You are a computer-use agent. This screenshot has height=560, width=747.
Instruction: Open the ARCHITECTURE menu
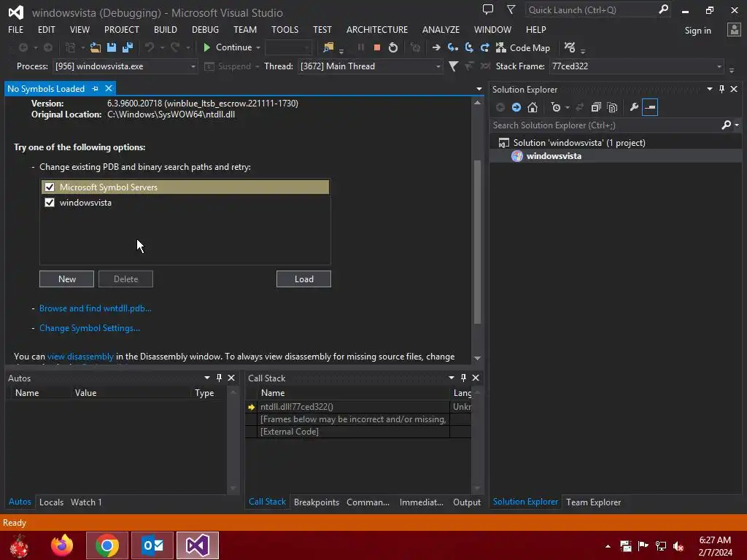point(377,29)
